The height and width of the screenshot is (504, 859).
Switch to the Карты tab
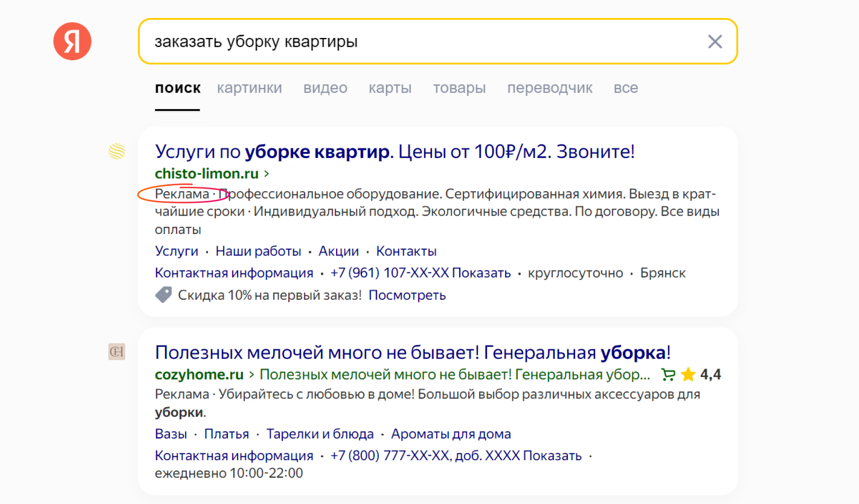[390, 88]
